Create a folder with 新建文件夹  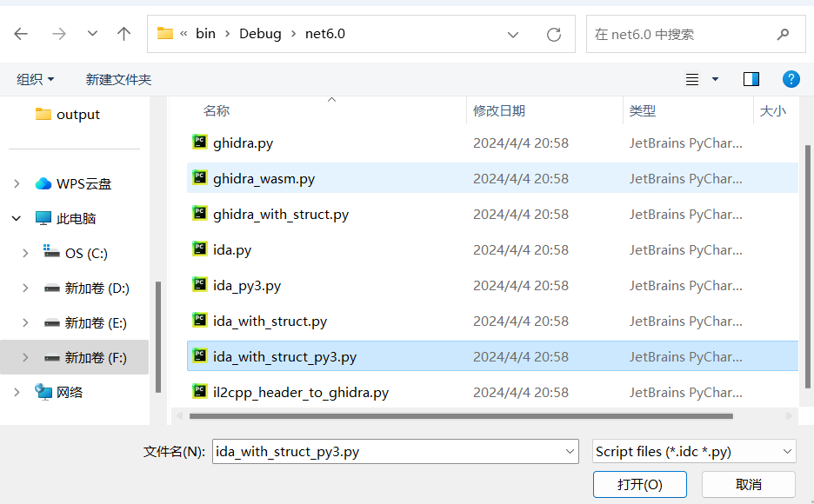(118, 79)
